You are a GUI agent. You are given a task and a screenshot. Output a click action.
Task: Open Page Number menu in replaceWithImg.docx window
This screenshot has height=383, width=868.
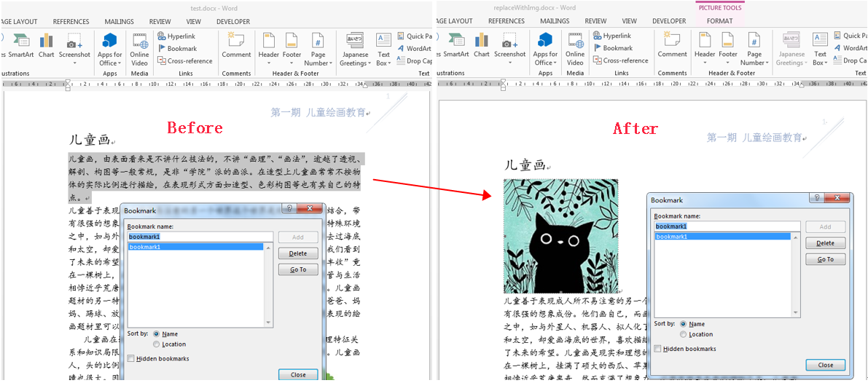[x=754, y=50]
